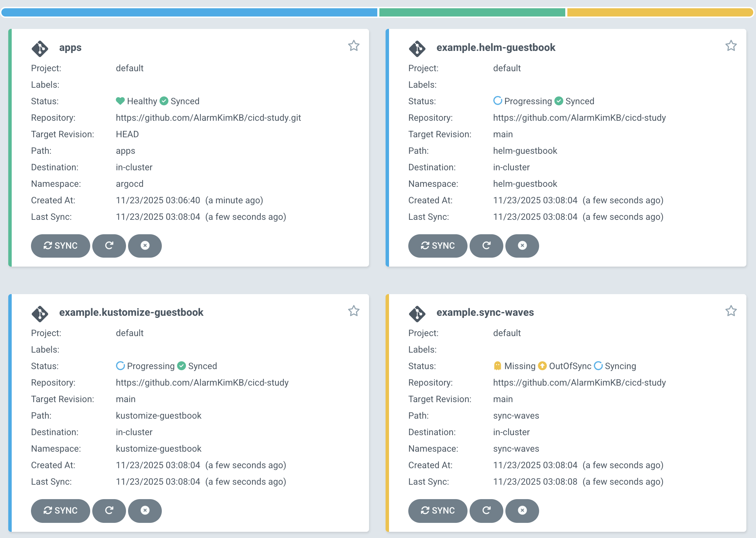
Task: Sync the example.sync-waves application
Action: (438, 510)
